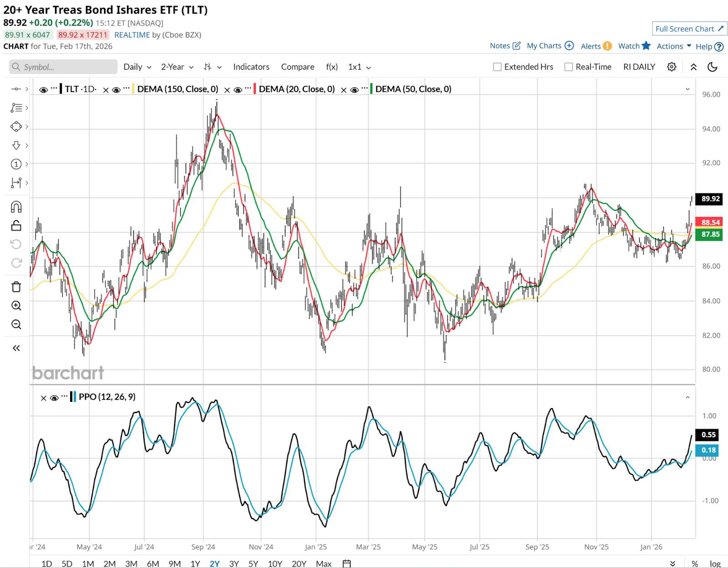Switch to dark mode moon icon
Screen dimensions: 728x568
click(x=713, y=67)
